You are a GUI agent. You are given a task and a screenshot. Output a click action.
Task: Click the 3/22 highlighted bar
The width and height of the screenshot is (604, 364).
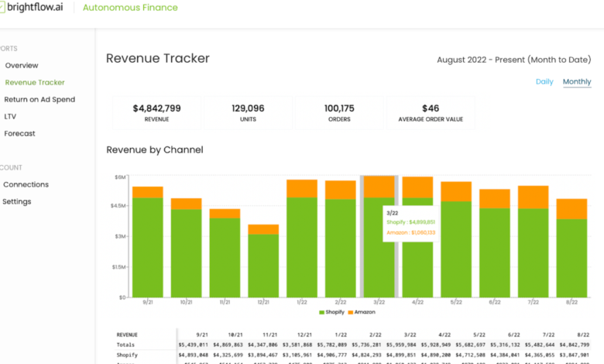coord(379,236)
